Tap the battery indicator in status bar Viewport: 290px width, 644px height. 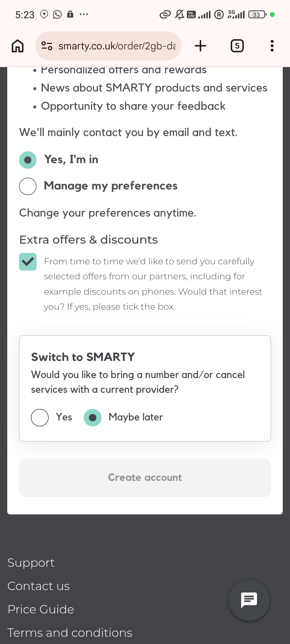coord(257,14)
